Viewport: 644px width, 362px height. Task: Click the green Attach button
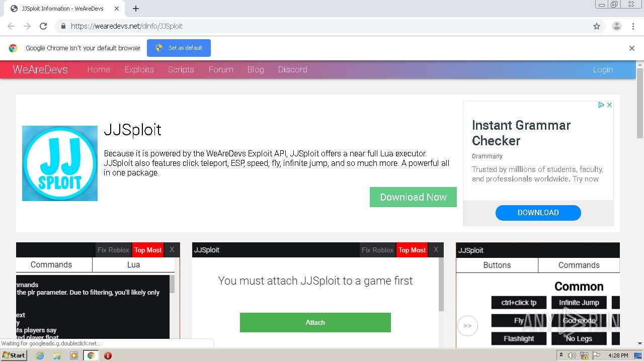click(315, 322)
